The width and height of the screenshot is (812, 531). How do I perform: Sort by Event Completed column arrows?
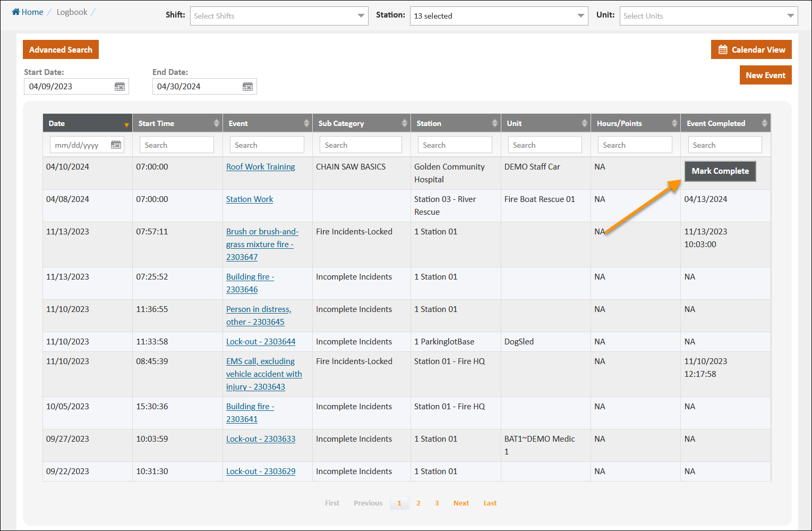[764, 123]
